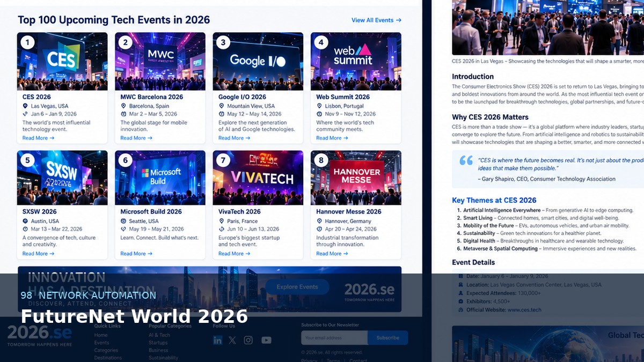The width and height of the screenshot is (644, 362).
Task: Open the LinkedIn icon under Follow Us
Action: tap(217, 340)
